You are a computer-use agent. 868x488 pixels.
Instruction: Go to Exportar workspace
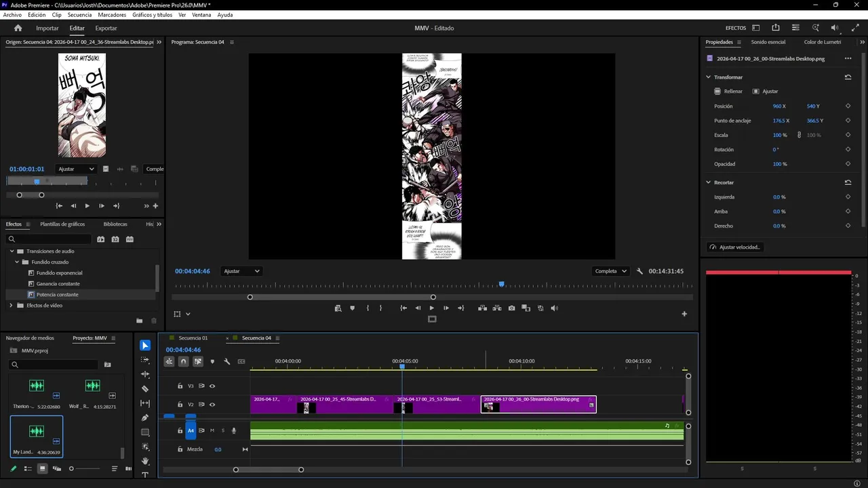(106, 28)
